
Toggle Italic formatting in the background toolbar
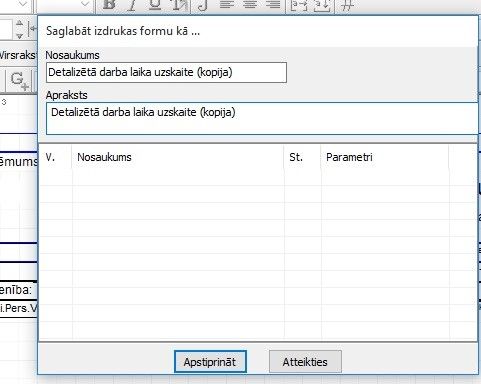[x=132, y=5]
